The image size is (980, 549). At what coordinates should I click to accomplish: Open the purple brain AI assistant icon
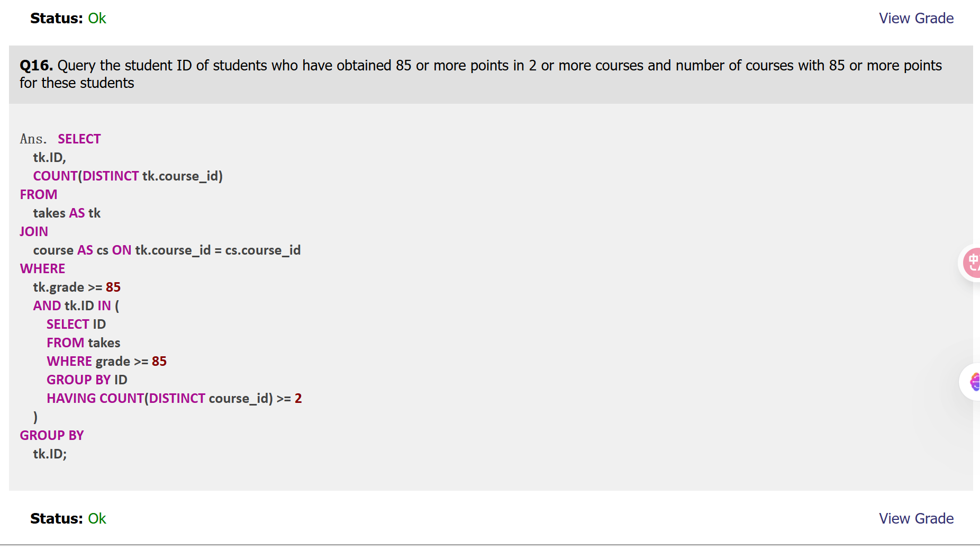coord(973,381)
